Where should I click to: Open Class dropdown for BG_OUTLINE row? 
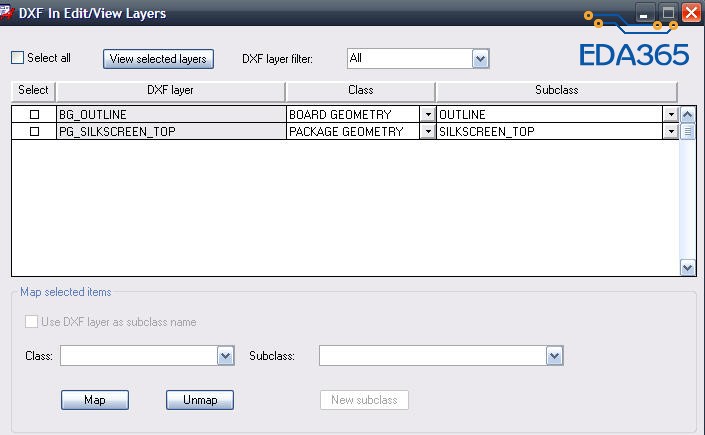[428, 114]
